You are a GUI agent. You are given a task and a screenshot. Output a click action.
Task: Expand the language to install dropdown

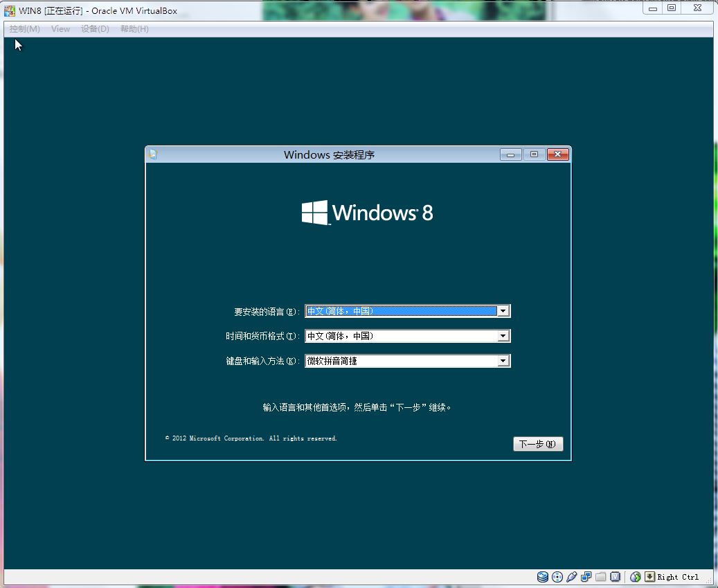pos(503,312)
